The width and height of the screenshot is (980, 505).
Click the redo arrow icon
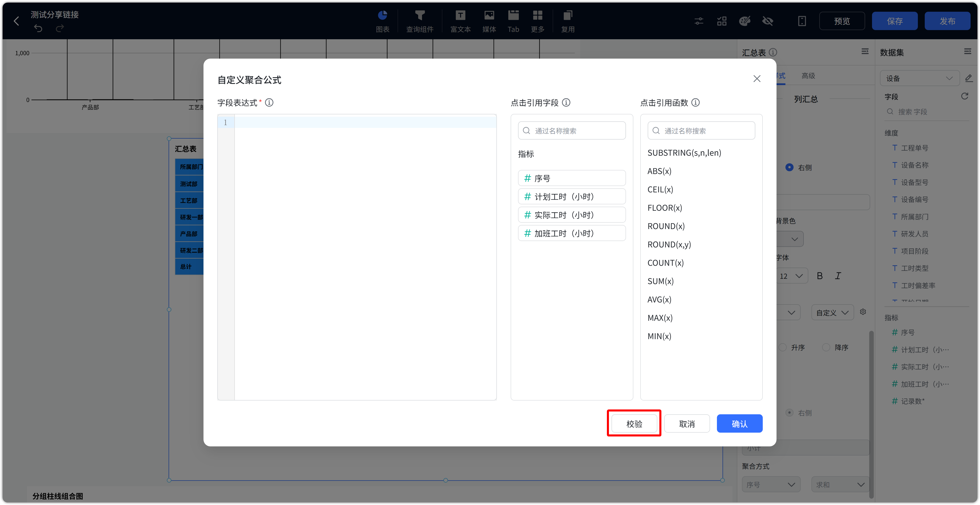point(60,29)
